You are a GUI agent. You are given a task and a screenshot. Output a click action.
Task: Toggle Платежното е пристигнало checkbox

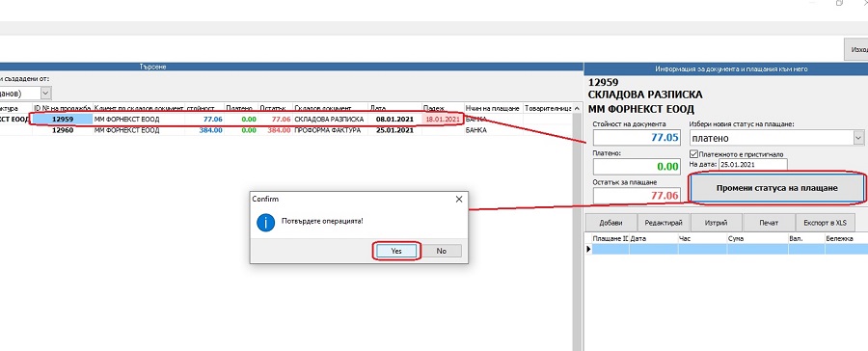694,154
